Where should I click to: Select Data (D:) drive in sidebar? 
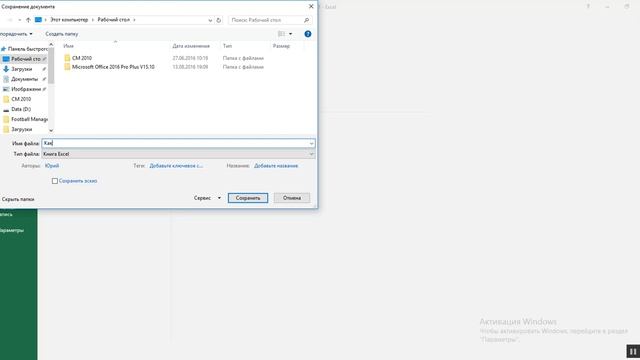[x=21, y=109]
